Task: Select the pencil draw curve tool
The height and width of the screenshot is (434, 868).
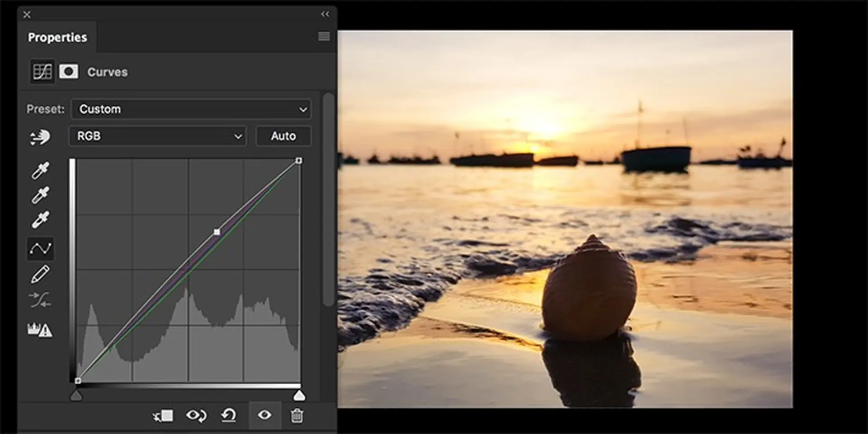Action: (x=40, y=274)
